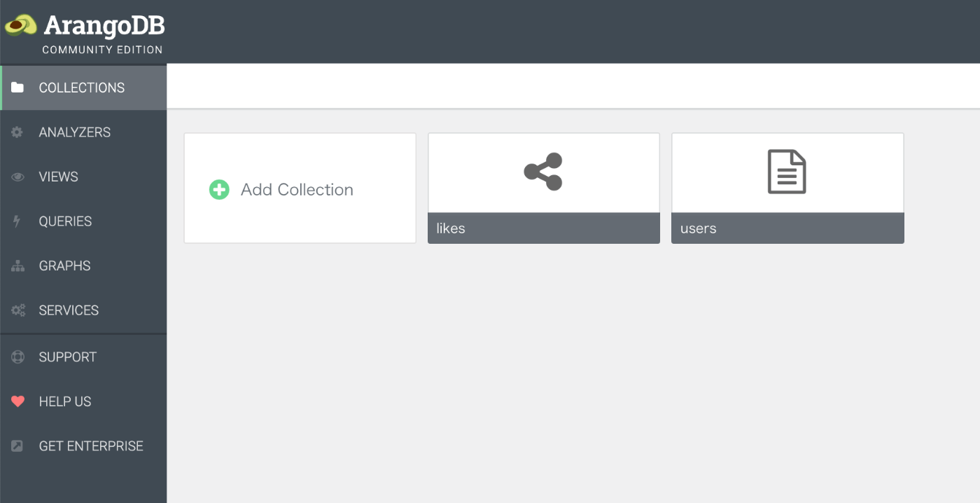Open the users collection label bar
This screenshot has width=980, height=503.
[787, 228]
